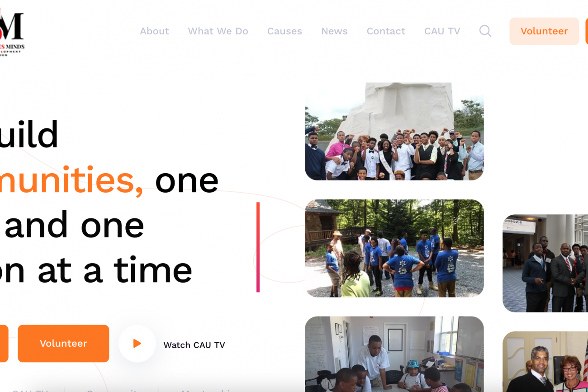The height and width of the screenshot is (392, 588).
Task: Open the men in suits lobby photo
Action: pos(545,263)
